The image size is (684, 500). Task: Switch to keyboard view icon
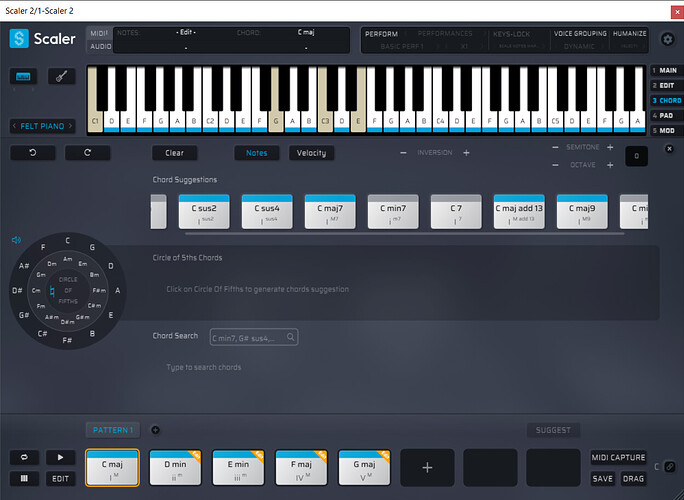point(23,76)
